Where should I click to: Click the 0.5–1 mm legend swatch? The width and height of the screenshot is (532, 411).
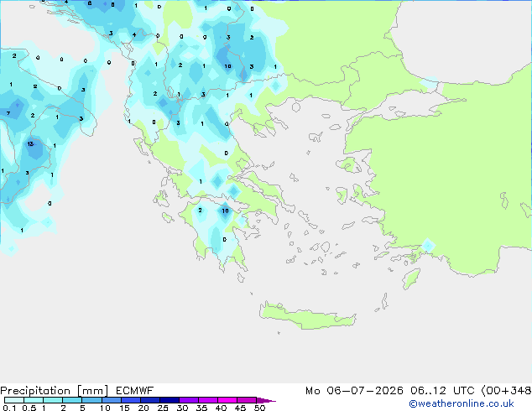click(34, 400)
